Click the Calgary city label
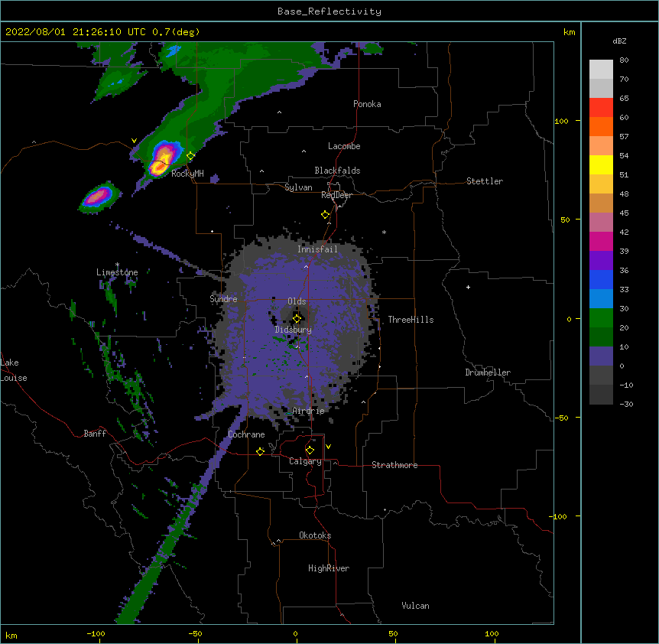The width and height of the screenshot is (659, 644). click(305, 461)
